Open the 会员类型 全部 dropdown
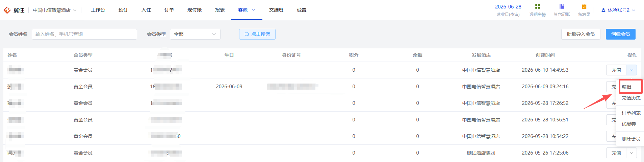644x162 pixels. [x=195, y=34]
